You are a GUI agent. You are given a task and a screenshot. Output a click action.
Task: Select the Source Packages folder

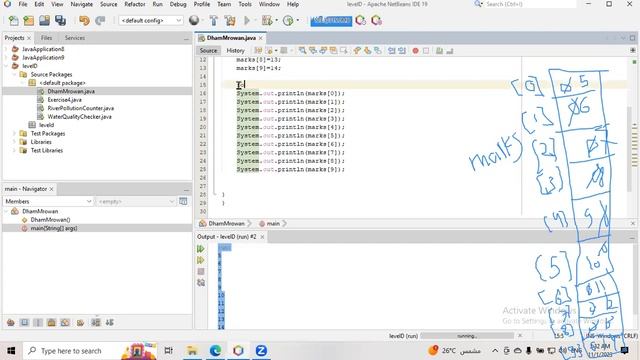click(x=51, y=74)
